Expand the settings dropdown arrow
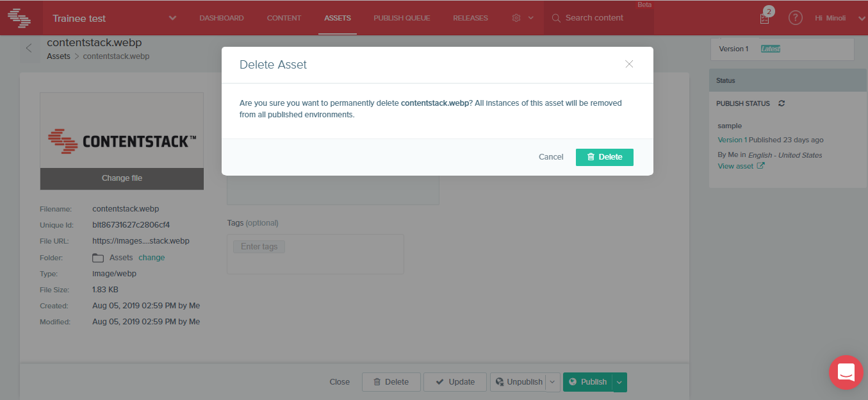 click(x=531, y=18)
